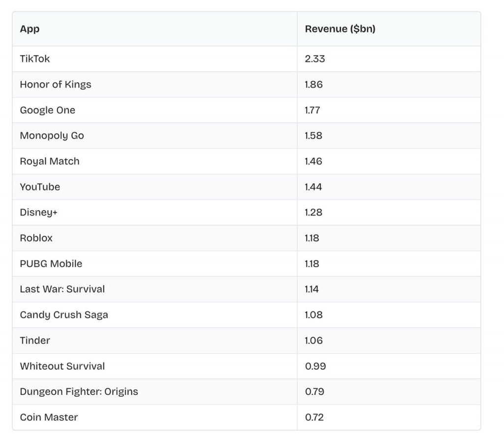The image size is (504, 446).
Task: Click the Last War: Survival entry
Action: click(x=62, y=289)
